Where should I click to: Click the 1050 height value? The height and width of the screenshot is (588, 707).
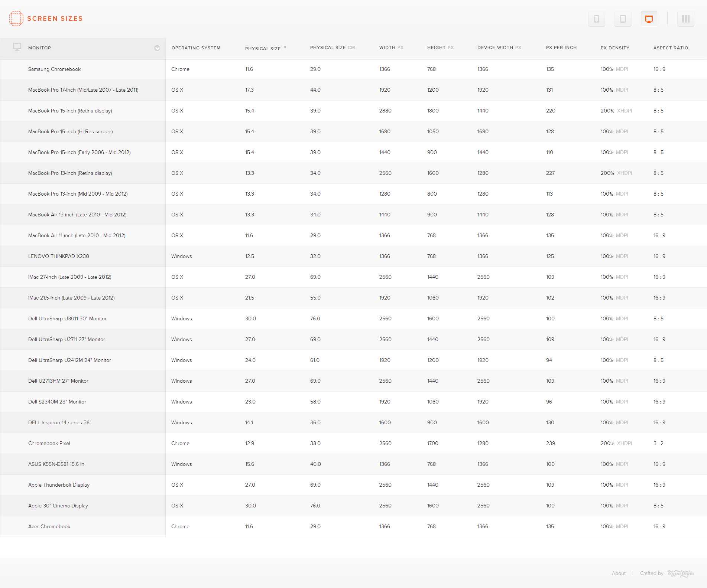pos(433,131)
